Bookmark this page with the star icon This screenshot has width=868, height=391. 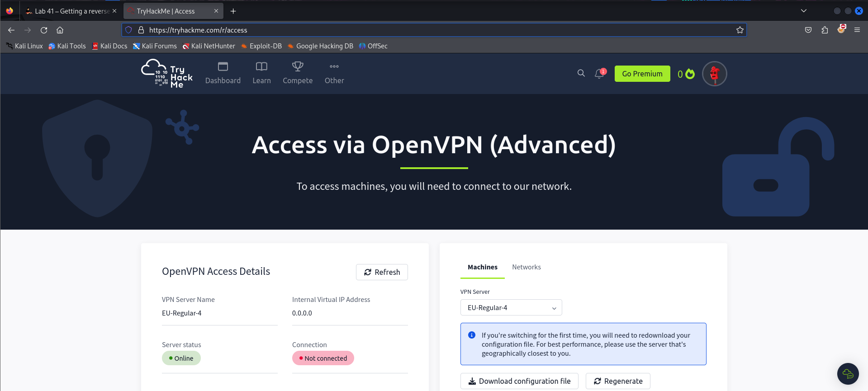[x=740, y=30]
